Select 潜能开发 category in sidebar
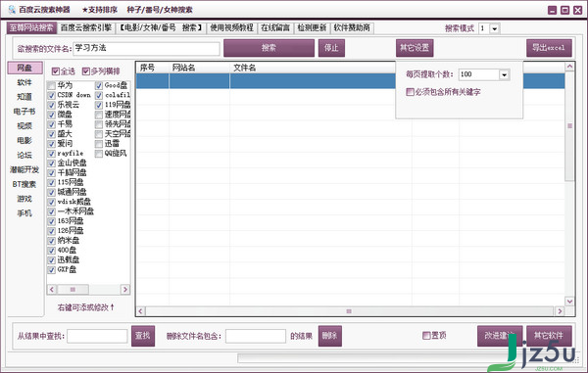Viewport: 588px width, 373px height. 24,169
